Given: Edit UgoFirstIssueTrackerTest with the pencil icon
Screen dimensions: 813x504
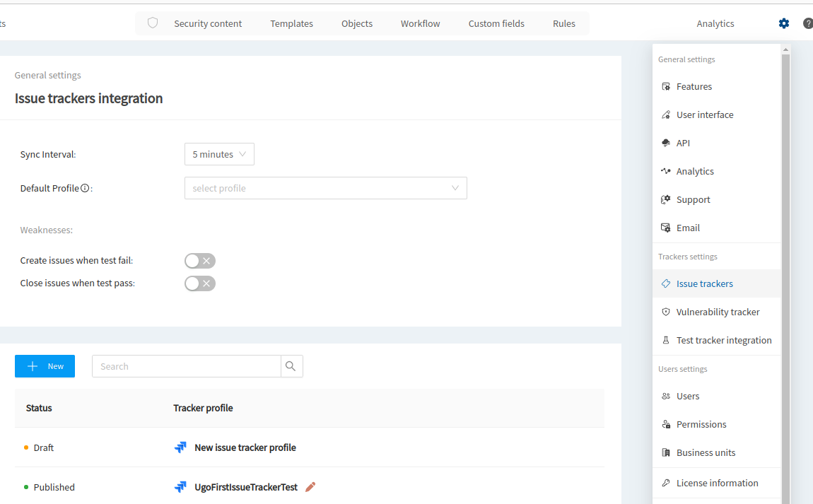Looking at the screenshot, I should tap(310, 487).
